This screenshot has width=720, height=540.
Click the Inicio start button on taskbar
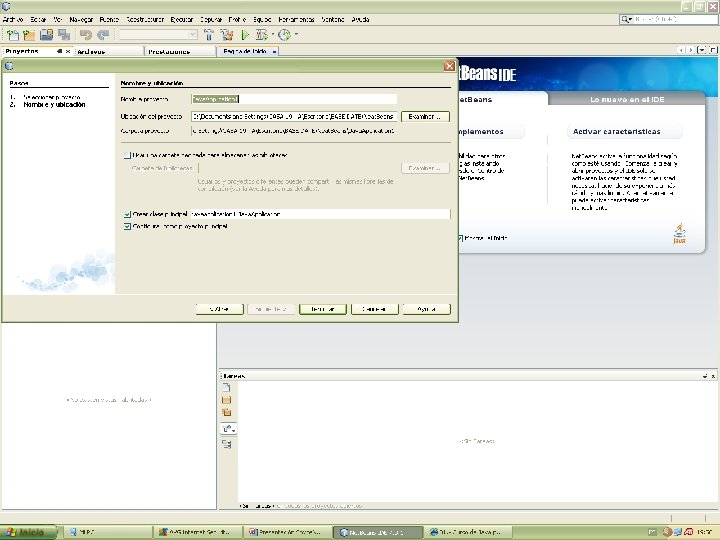[28, 532]
